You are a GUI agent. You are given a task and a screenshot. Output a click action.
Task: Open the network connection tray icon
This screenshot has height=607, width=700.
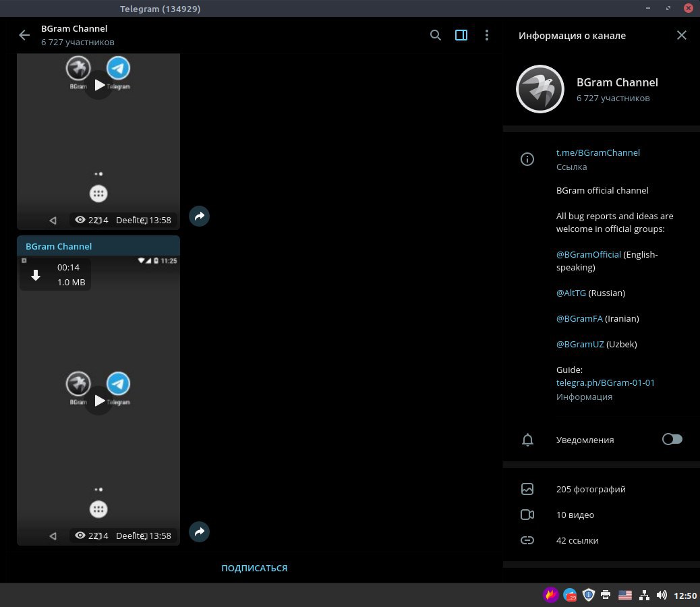(x=644, y=595)
